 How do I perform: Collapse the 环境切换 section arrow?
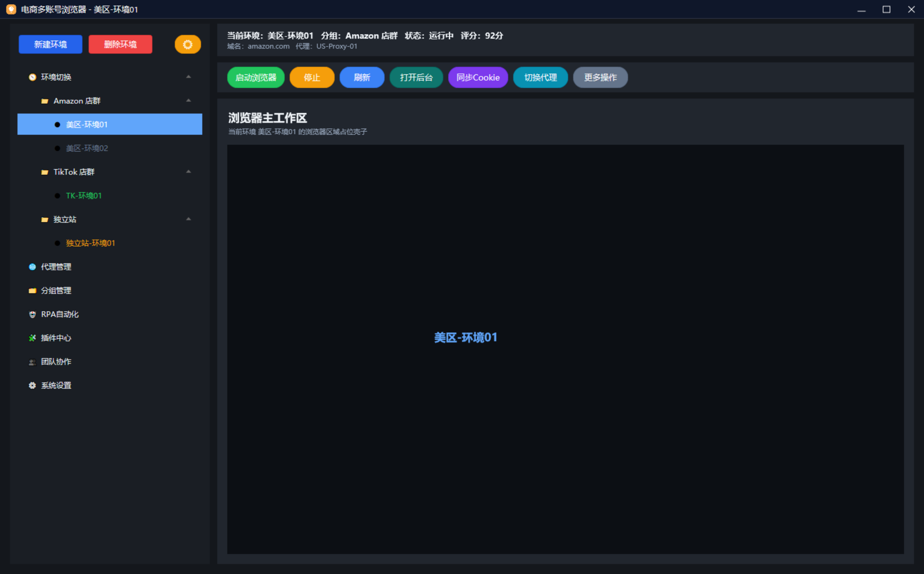[189, 77]
